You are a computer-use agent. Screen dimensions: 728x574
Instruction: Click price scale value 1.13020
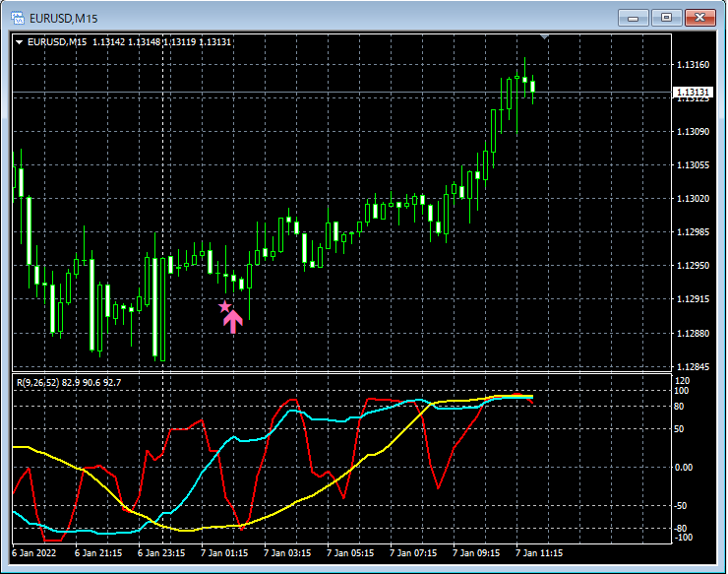pos(694,199)
